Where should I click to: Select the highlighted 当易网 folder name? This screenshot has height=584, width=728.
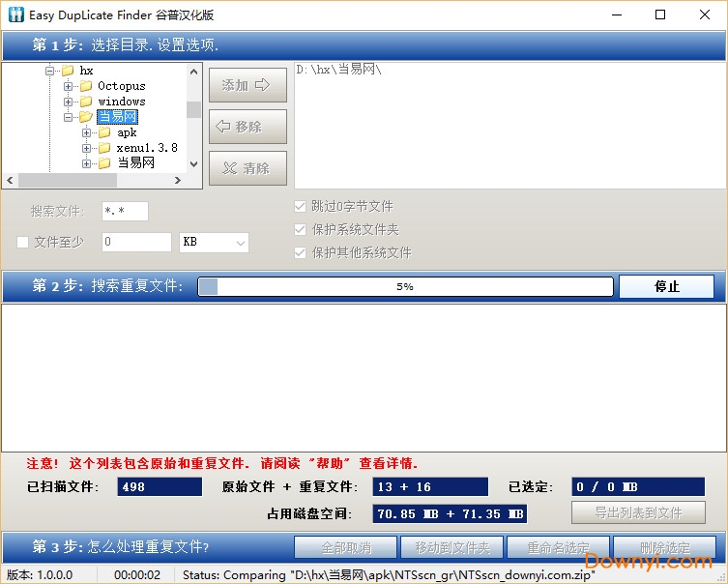(117, 117)
